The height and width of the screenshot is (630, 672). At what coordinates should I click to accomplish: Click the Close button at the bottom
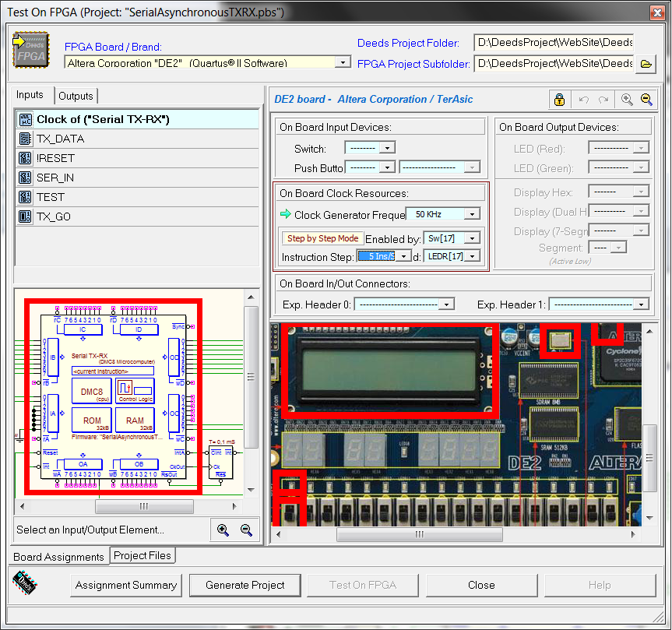[x=481, y=585]
